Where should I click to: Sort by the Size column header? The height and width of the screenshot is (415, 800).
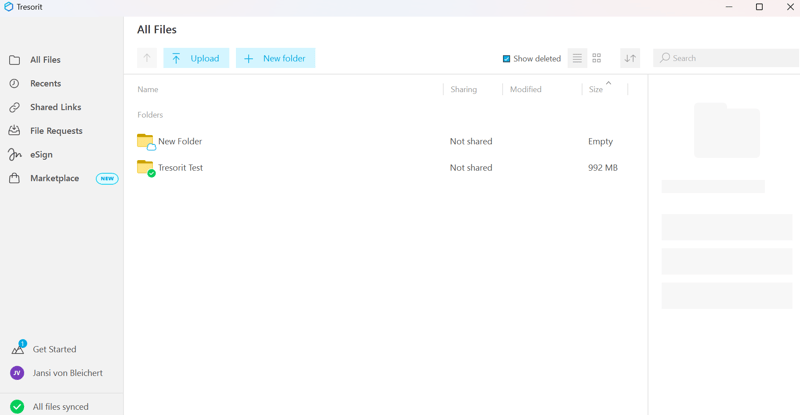596,89
